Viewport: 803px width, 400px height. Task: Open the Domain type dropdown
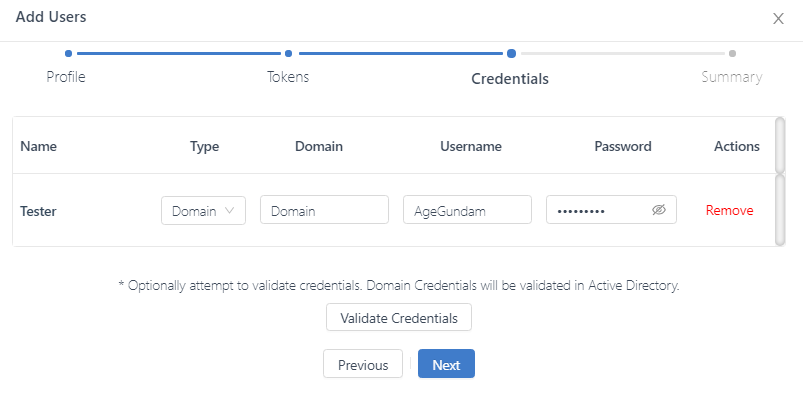(203, 210)
